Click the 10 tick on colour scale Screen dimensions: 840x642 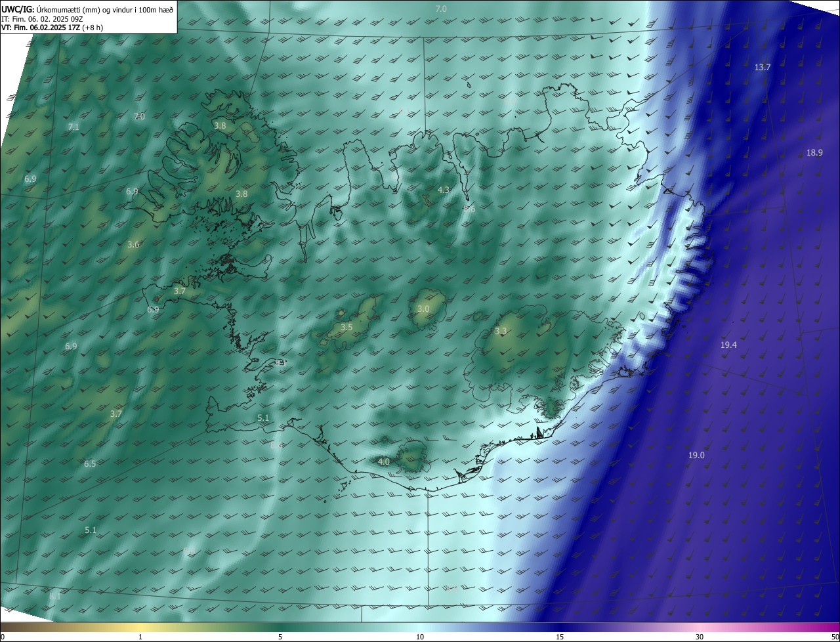[x=420, y=637]
